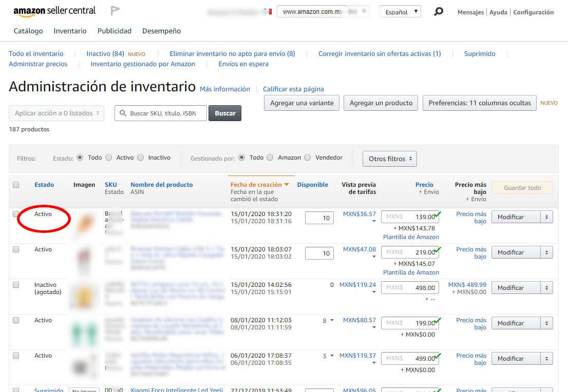This screenshot has height=392, width=568.
Task: Select the Inactivo status radio filter
Action: [x=140, y=158]
